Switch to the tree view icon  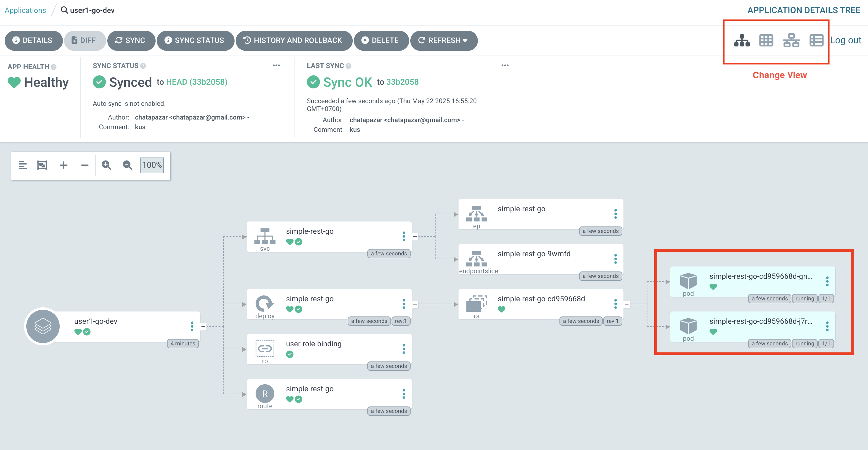pos(742,40)
